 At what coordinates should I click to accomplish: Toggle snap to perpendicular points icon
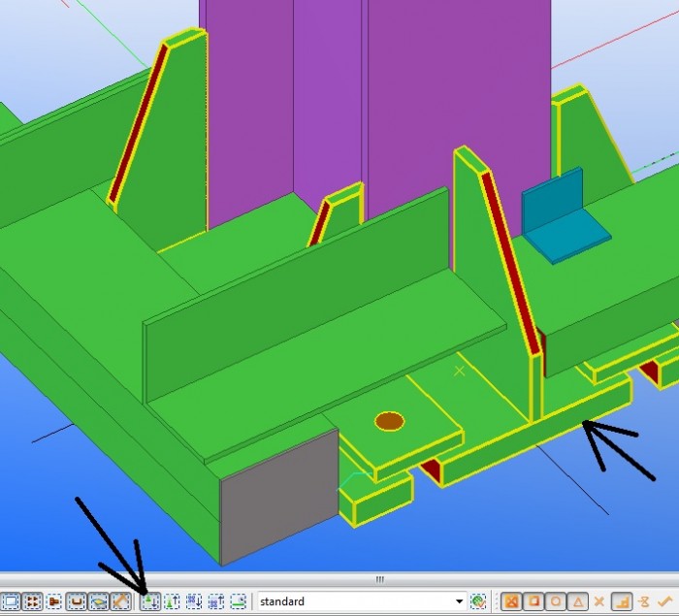click(x=622, y=601)
